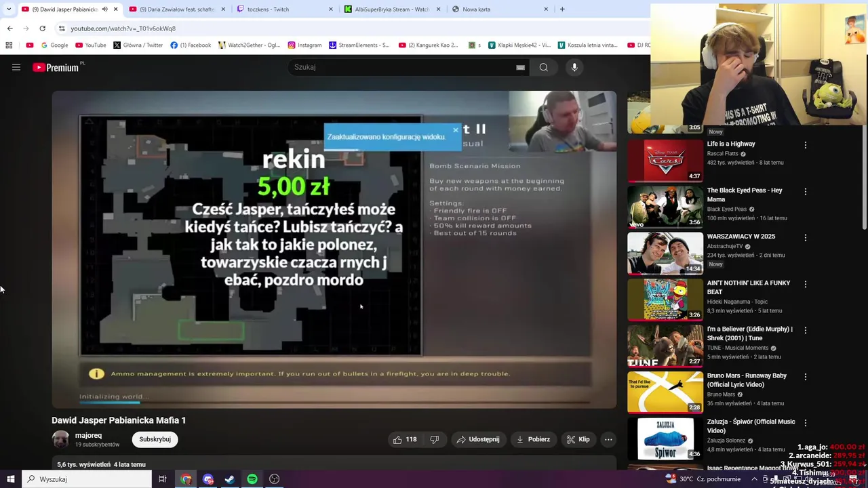Open the tab search dropdown arrow
Screen dimensions: 868x488
[9, 9]
